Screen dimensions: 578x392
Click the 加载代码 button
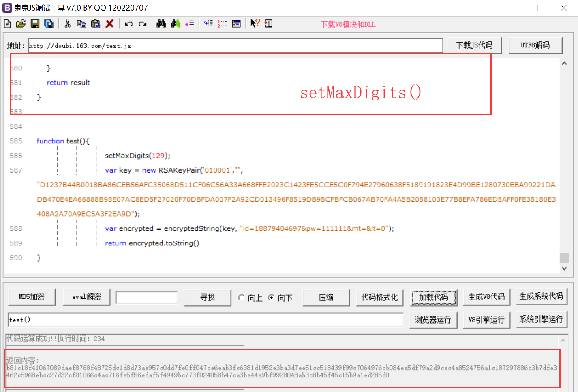pyautogui.click(x=434, y=297)
